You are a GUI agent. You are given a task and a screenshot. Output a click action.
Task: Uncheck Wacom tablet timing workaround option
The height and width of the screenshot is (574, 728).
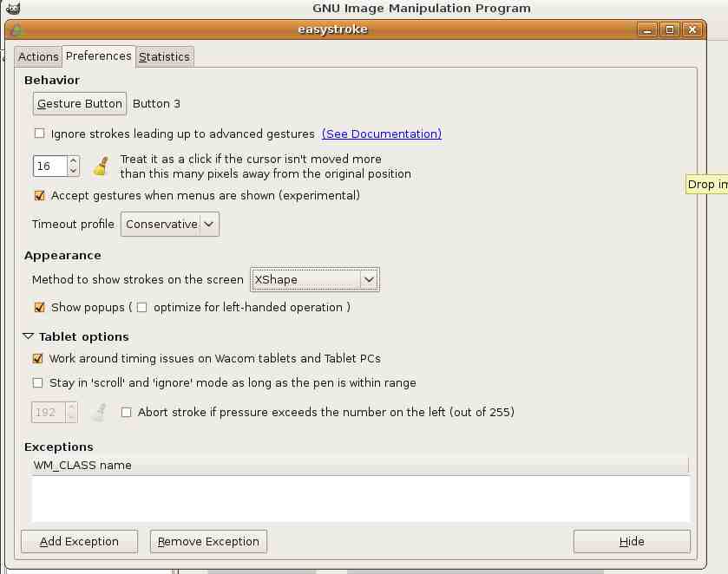coord(37,359)
